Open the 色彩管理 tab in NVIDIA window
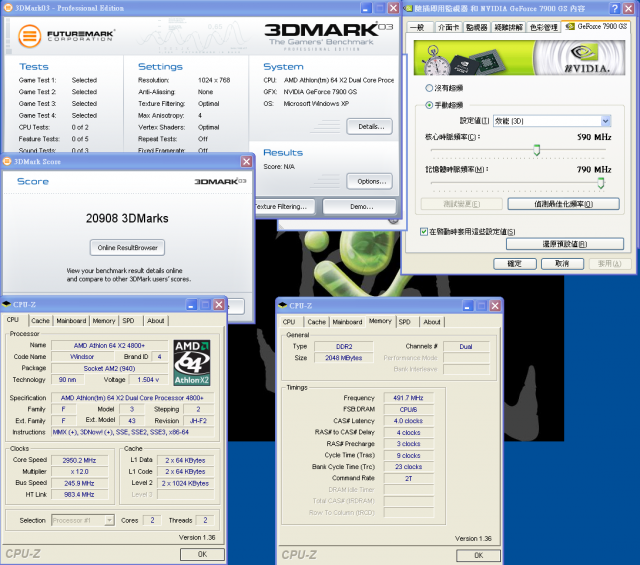 pos(543,27)
